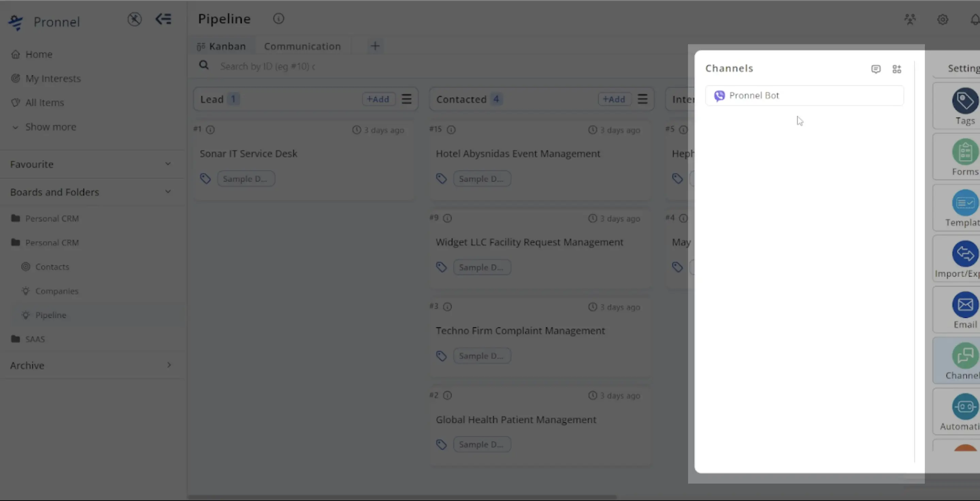Open Tags settings icon

pyautogui.click(x=965, y=101)
